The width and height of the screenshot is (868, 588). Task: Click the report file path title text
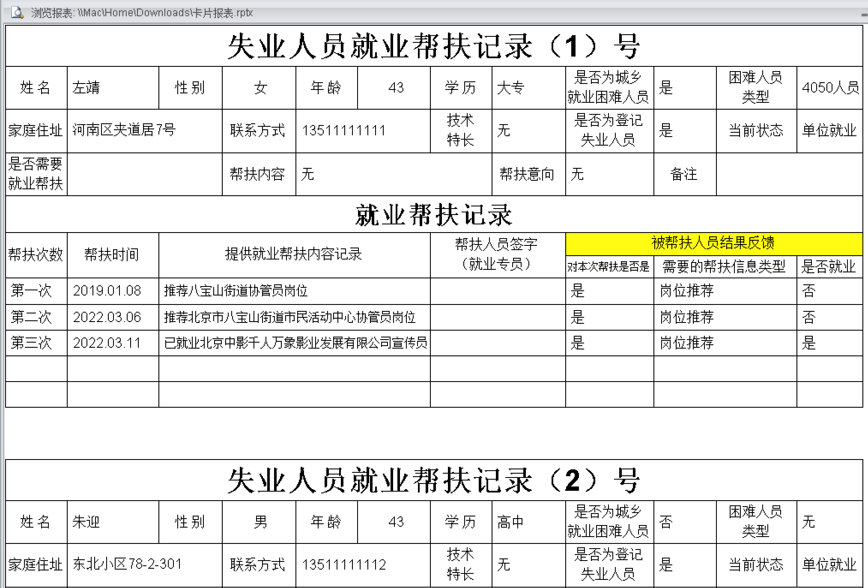(x=142, y=13)
